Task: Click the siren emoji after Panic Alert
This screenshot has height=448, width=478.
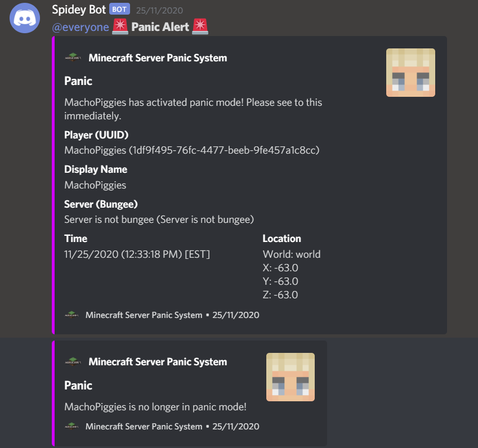Action: (x=200, y=26)
